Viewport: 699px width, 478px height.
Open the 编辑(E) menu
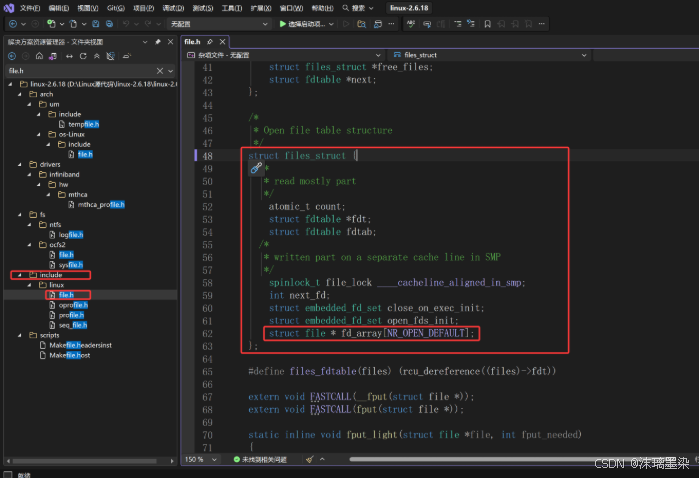pyautogui.click(x=58, y=8)
